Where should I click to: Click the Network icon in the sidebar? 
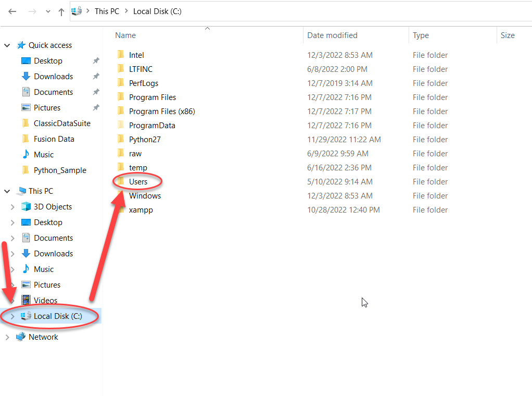[x=21, y=337]
